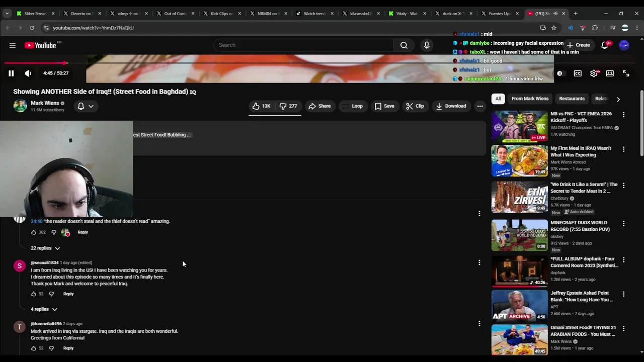Dislike the comment with 302 likes
Image resolution: width=644 pixels, height=362 pixels.
click(54, 232)
